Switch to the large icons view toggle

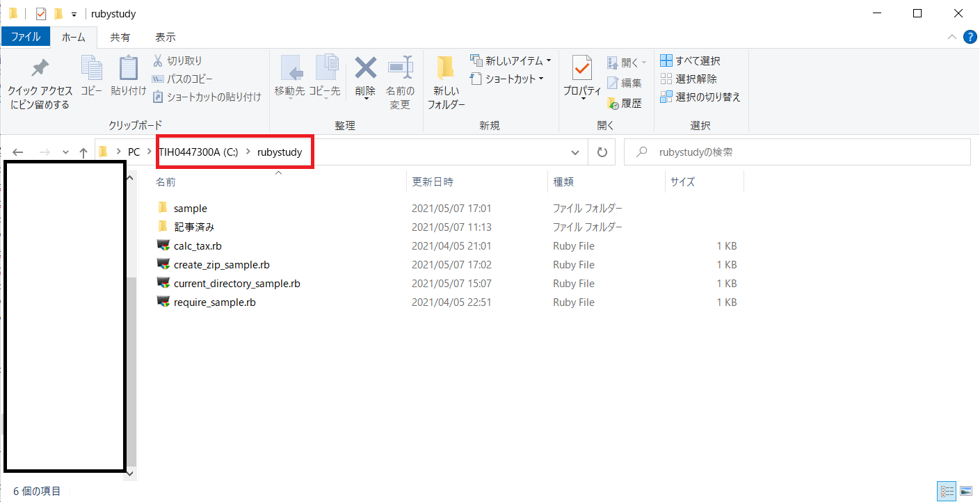[x=966, y=492]
